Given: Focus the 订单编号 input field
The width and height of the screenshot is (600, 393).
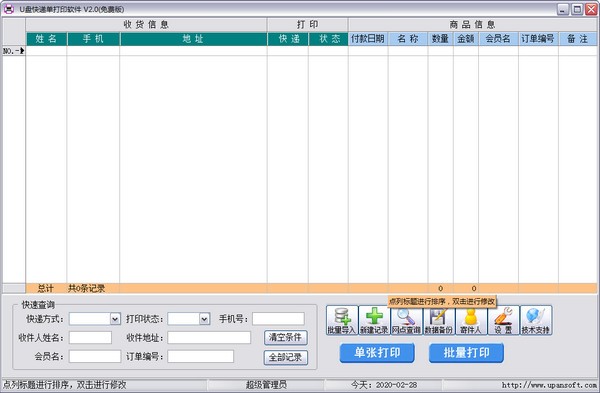Looking at the screenshot, I should click(x=201, y=356).
